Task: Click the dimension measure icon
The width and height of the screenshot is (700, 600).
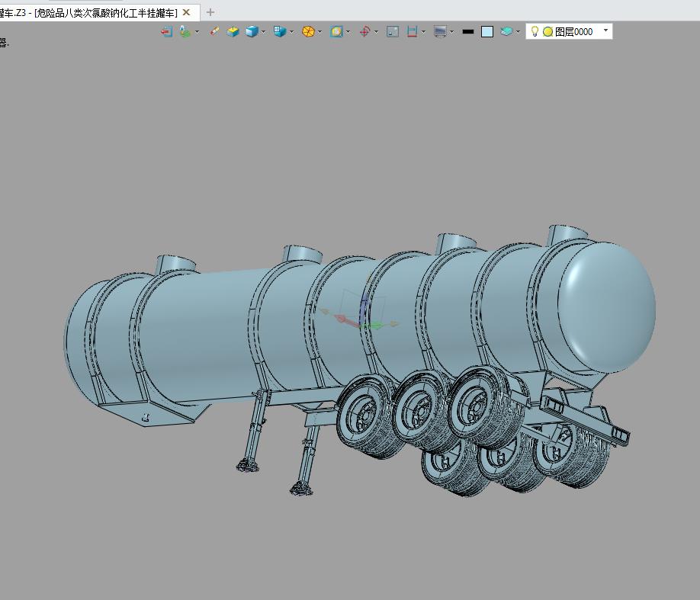Action: pos(412,32)
